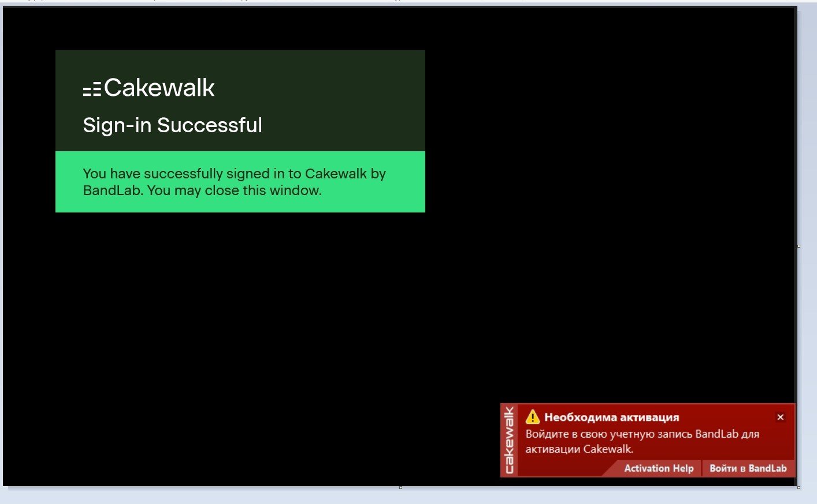817x504 pixels.
Task: Click the Необходима активация toast title
Action: 612,417
